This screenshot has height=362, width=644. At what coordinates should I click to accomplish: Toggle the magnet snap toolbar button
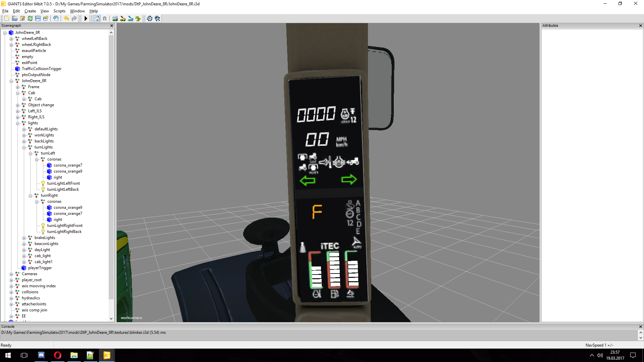(105, 18)
